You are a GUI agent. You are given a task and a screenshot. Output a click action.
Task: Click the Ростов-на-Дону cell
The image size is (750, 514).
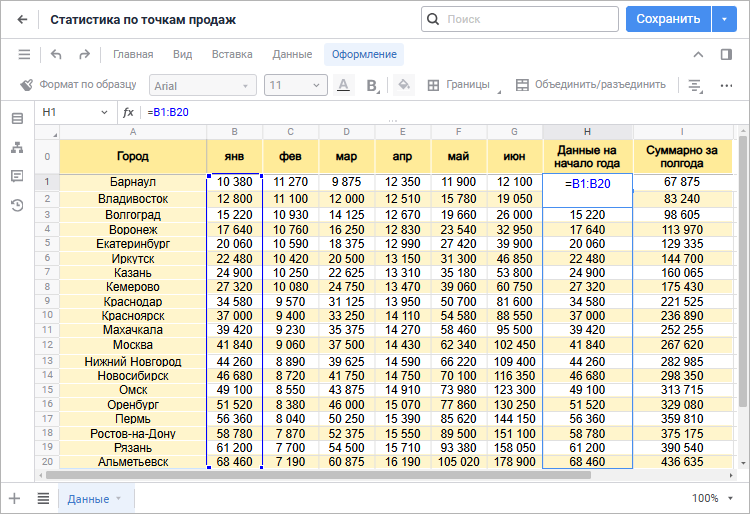click(x=133, y=434)
